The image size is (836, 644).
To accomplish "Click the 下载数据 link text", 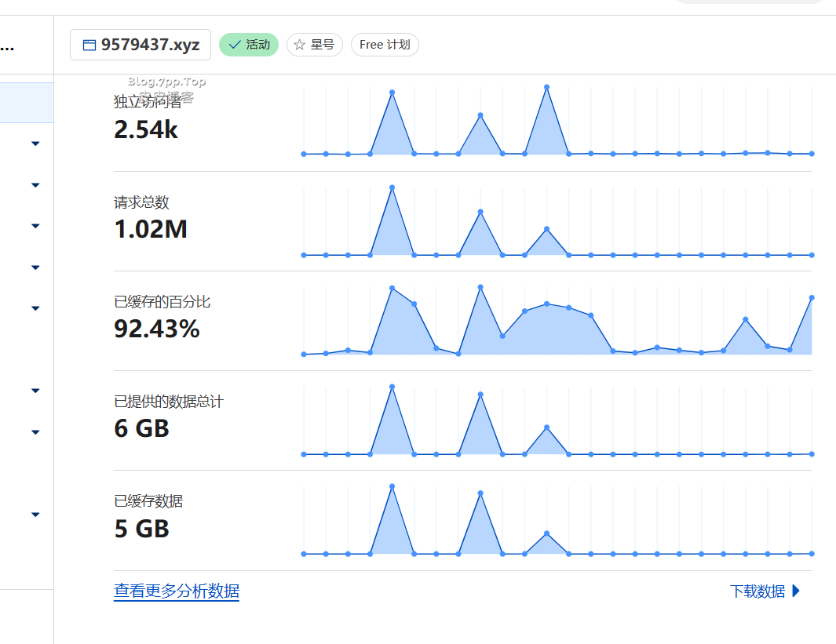I will click(x=757, y=591).
